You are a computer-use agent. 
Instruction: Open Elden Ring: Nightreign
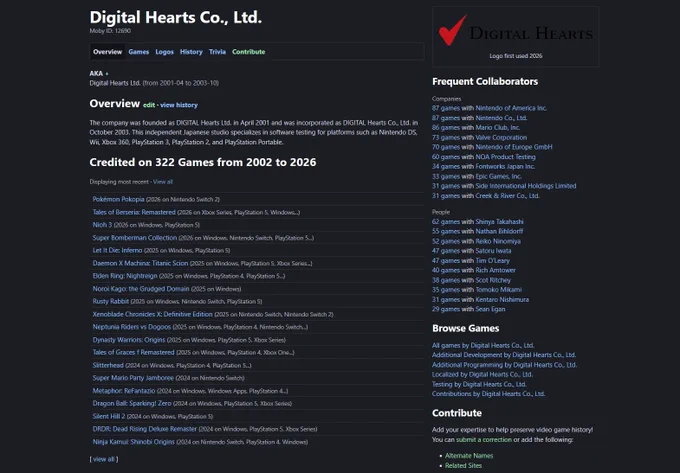tap(125, 276)
